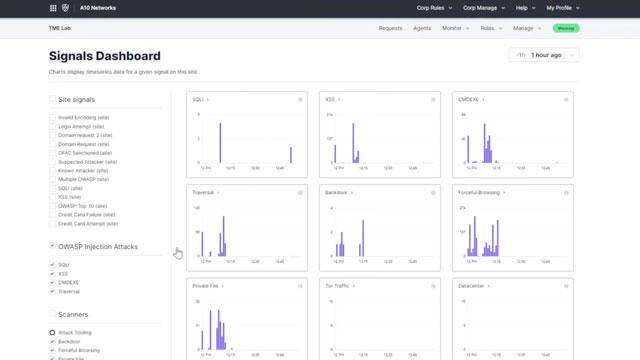
Task: Click the Tor Traffic chart options icon
Action: [x=433, y=286]
